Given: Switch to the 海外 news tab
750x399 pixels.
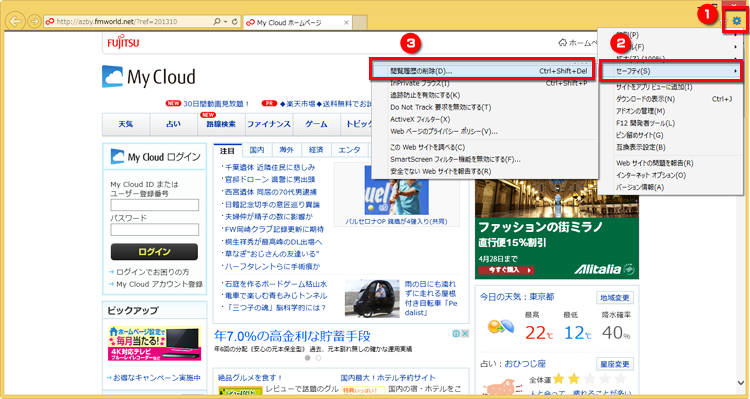Looking at the screenshot, I should click(x=287, y=150).
